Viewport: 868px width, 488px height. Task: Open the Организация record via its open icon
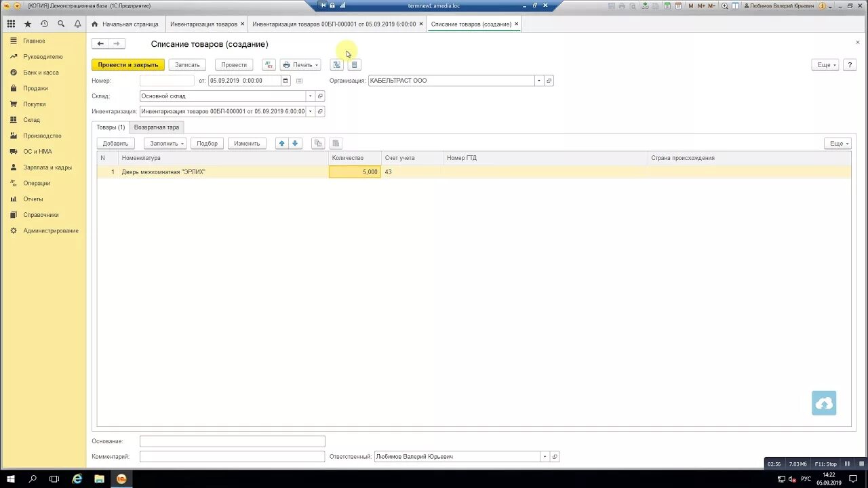click(x=549, y=81)
